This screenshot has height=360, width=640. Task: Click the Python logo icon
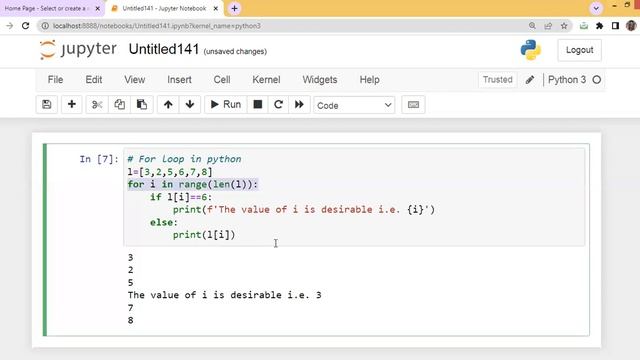click(x=531, y=50)
